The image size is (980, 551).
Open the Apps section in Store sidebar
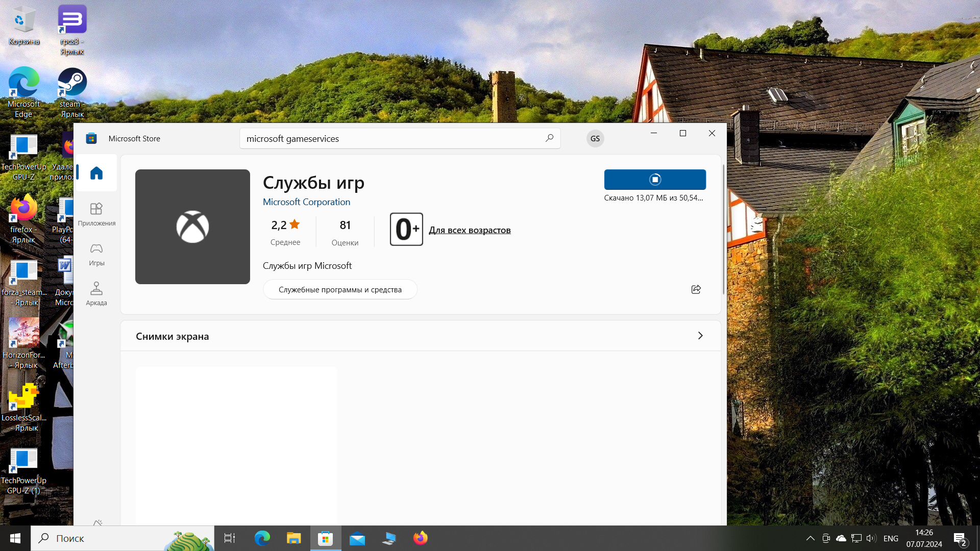click(96, 214)
